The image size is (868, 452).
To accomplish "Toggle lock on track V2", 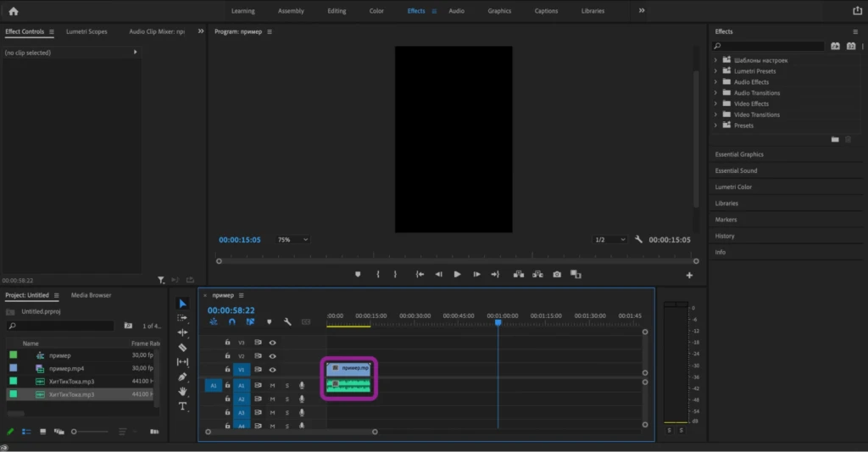I will (x=227, y=355).
